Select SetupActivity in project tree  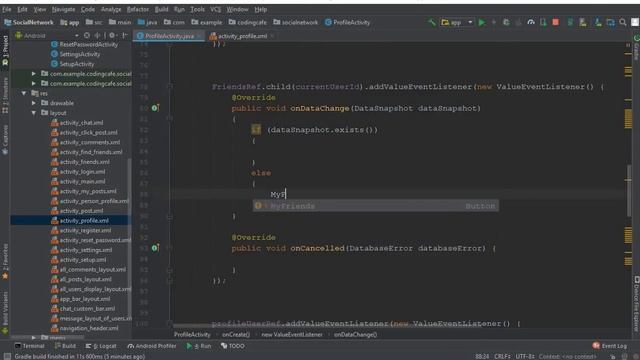(77, 64)
